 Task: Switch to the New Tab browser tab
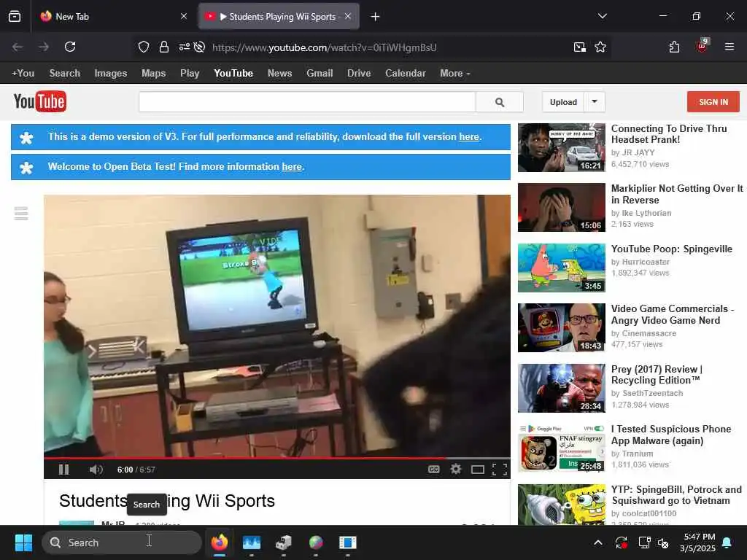coord(115,17)
